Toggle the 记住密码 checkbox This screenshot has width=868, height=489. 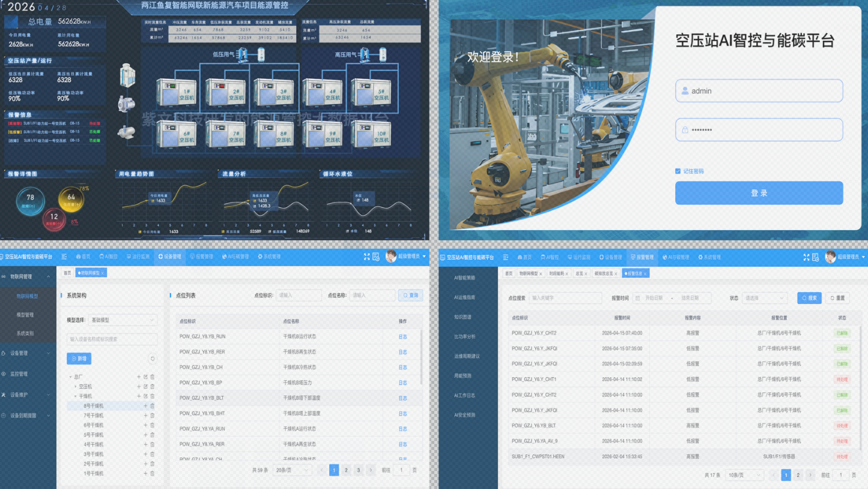678,171
